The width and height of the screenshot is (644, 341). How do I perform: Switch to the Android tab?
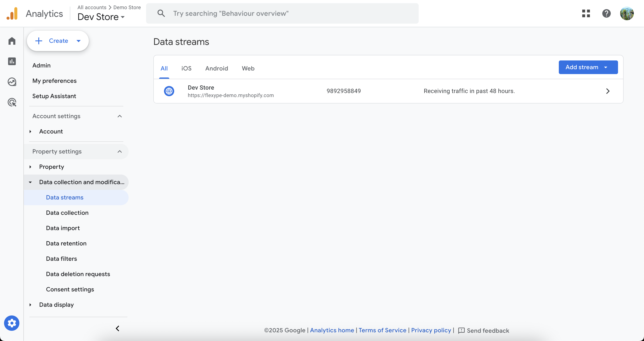coord(217,68)
